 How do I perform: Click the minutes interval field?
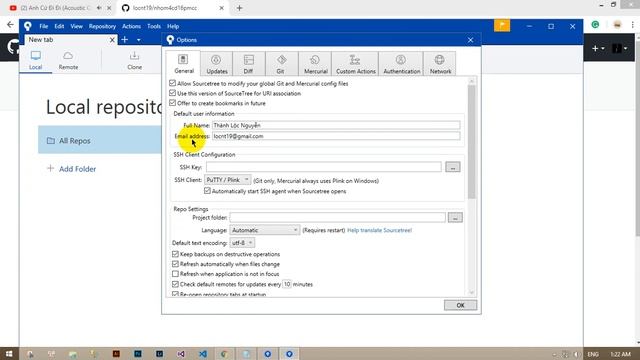point(287,284)
